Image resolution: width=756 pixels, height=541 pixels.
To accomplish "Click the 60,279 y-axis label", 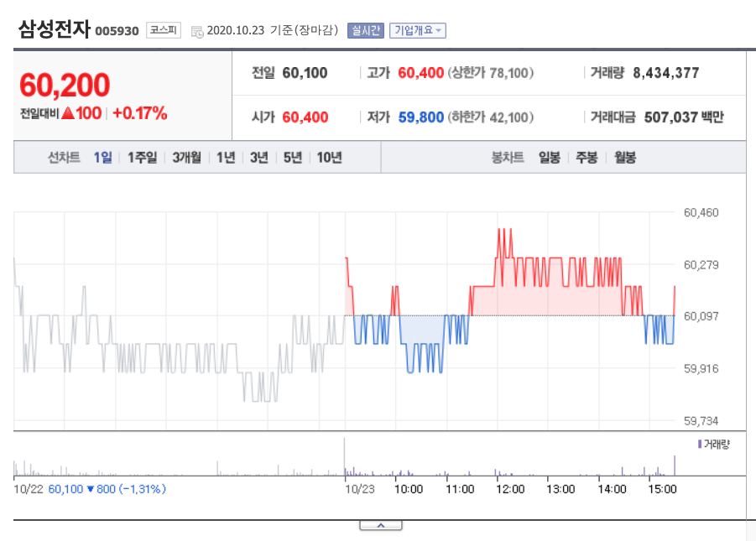I will (x=701, y=265).
